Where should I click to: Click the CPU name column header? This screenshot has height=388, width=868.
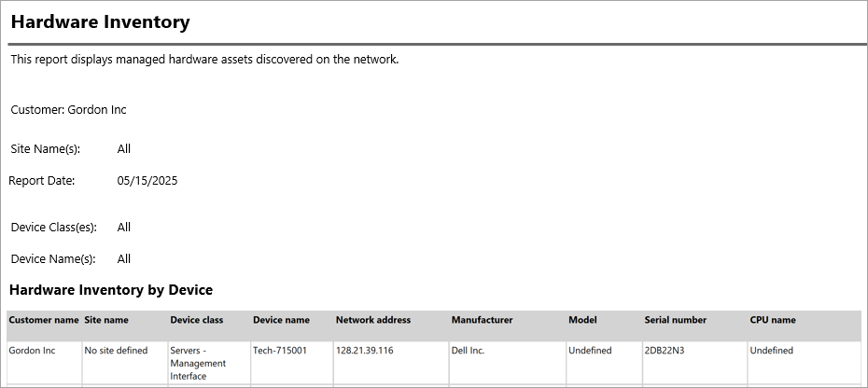(x=773, y=320)
